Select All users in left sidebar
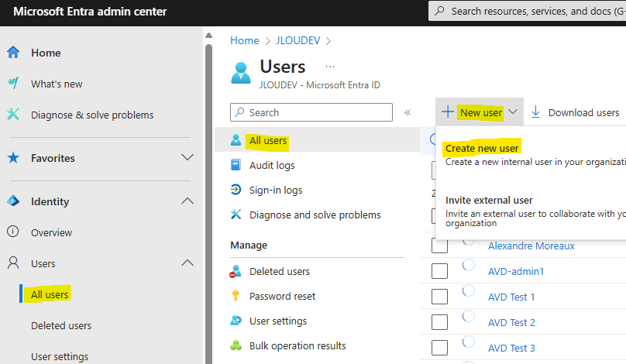The height and width of the screenshot is (364, 626). pyautogui.click(x=50, y=294)
